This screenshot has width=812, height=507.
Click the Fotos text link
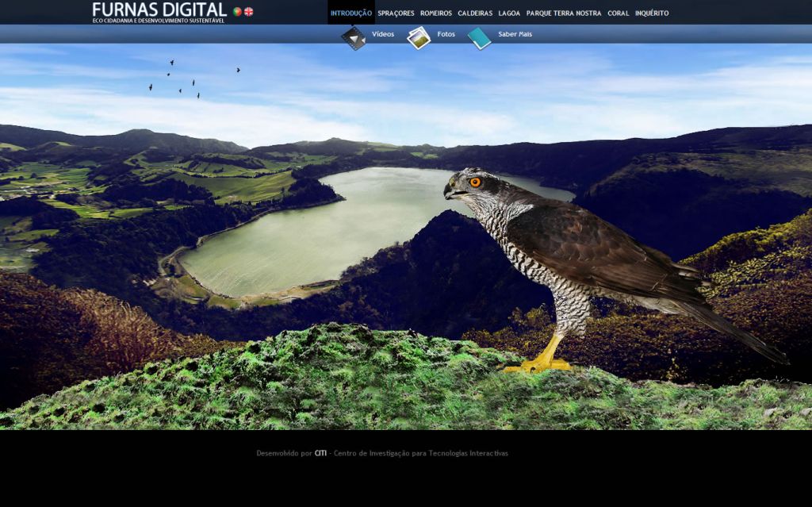coord(446,35)
